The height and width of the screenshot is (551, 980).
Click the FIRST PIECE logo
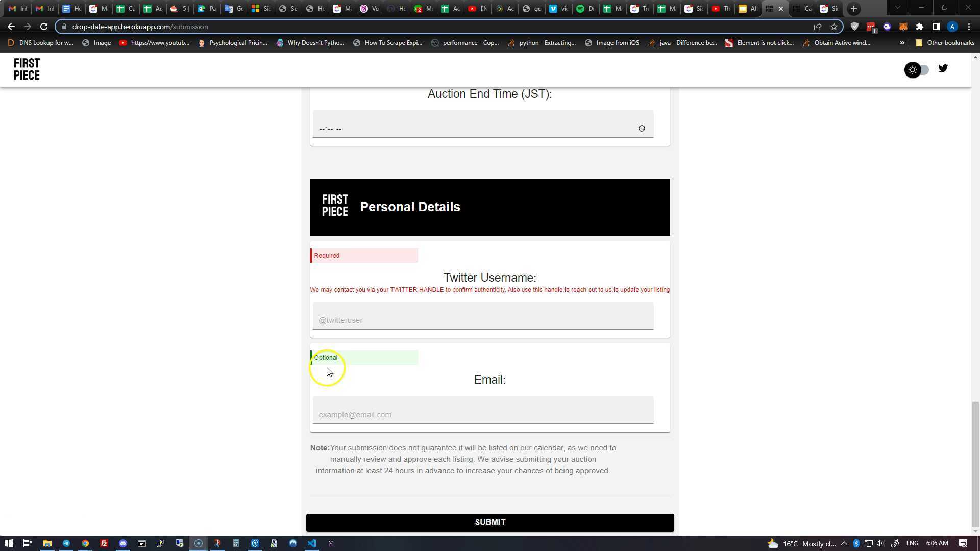coord(27,69)
